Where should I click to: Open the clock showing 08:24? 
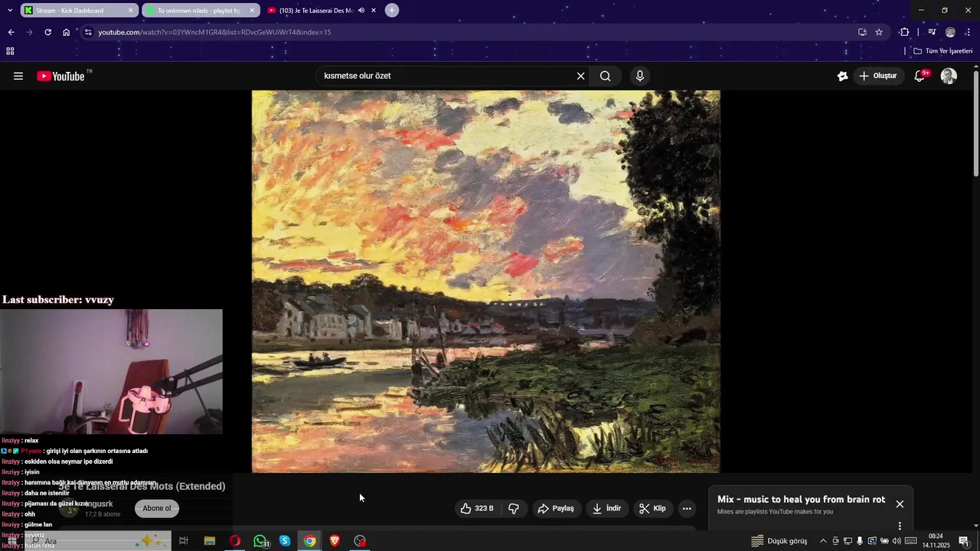936,541
